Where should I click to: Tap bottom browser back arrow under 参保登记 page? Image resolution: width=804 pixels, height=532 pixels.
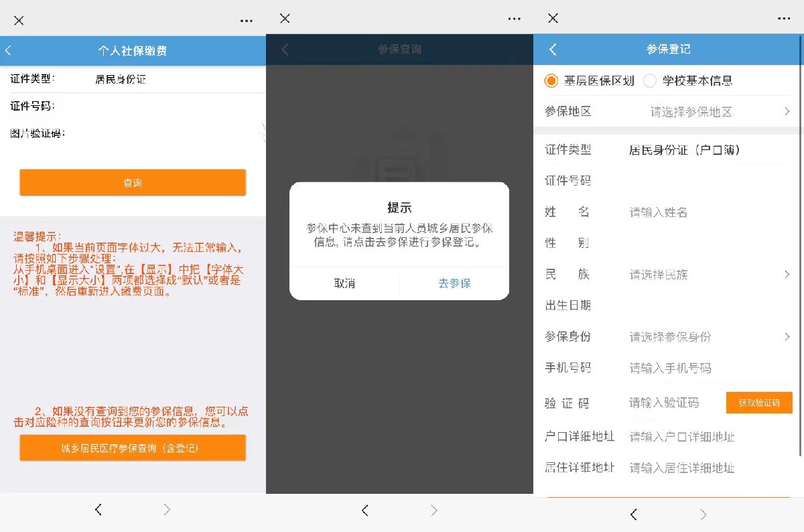point(633,515)
